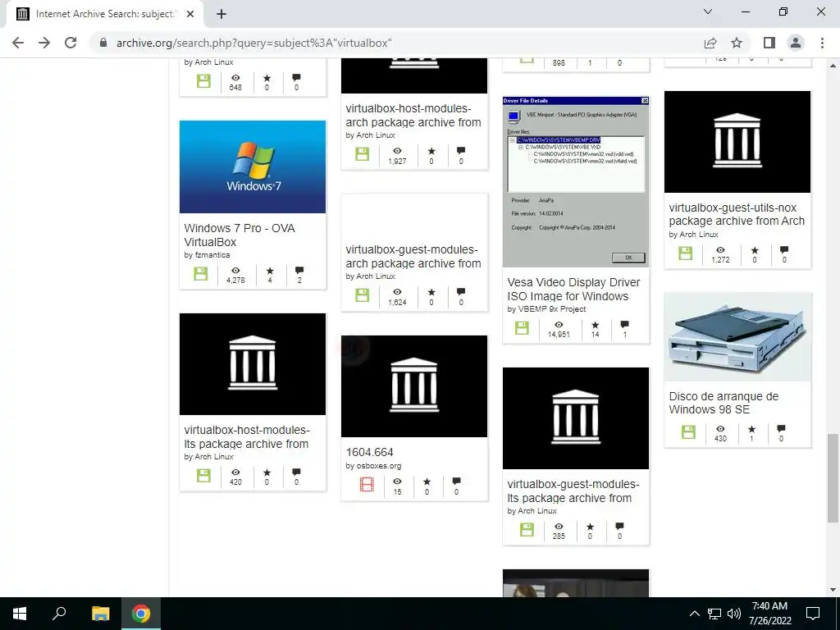Click floppy drive thumbnail image

[737, 337]
